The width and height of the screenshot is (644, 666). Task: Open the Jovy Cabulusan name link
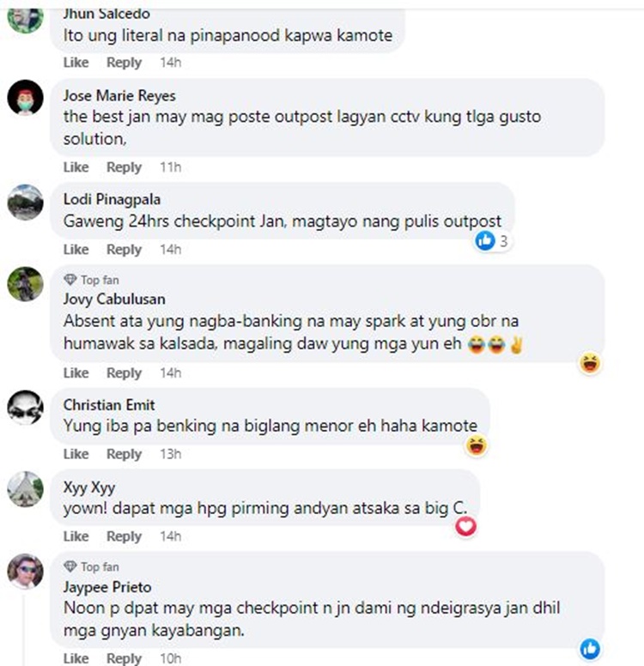pos(114,299)
